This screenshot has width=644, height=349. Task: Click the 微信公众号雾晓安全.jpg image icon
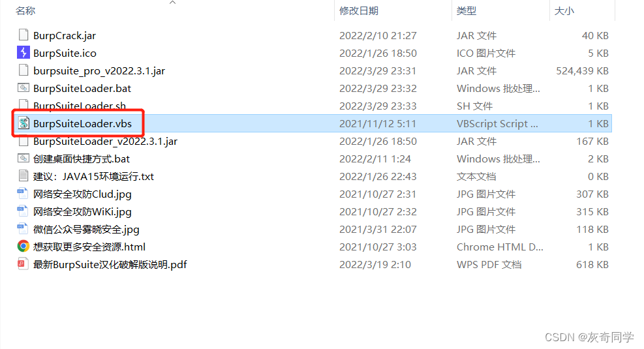pos(22,228)
